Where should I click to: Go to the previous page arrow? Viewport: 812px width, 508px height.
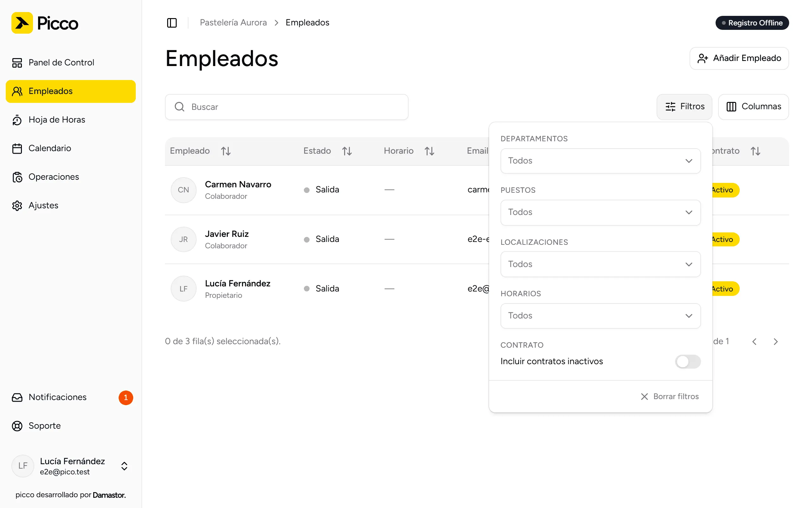coord(754,342)
